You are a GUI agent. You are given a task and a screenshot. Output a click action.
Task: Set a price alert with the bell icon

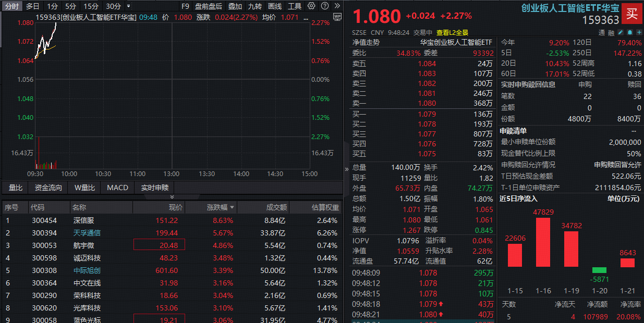[629, 32]
